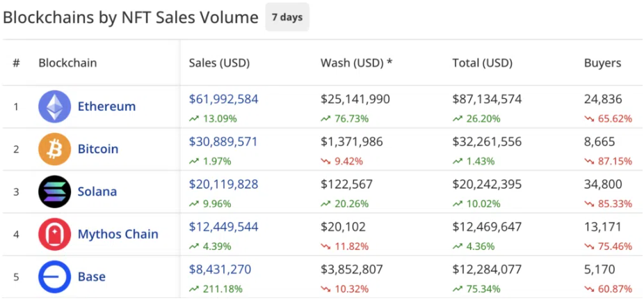
Task: Sort by the Sales (USD) column header
Action: (219, 63)
